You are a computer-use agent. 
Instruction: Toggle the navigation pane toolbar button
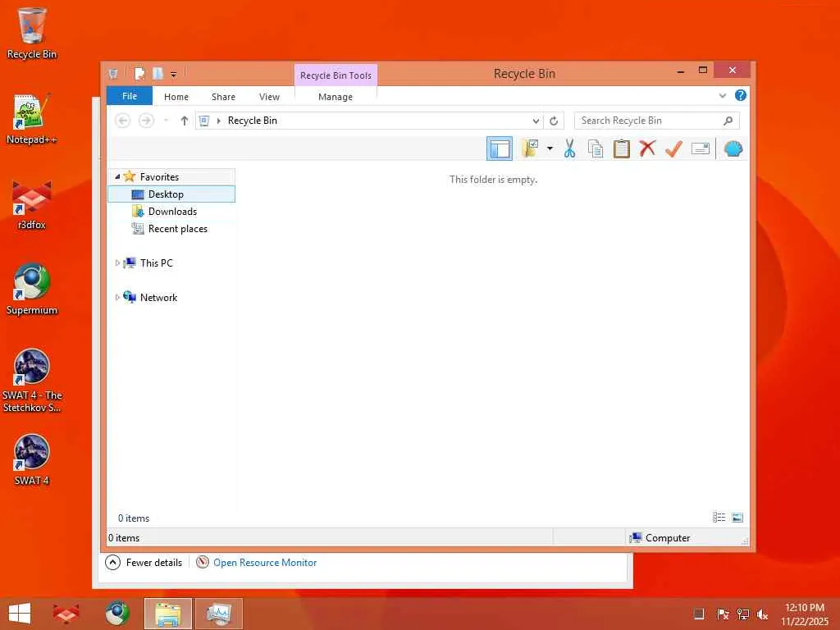(500, 148)
